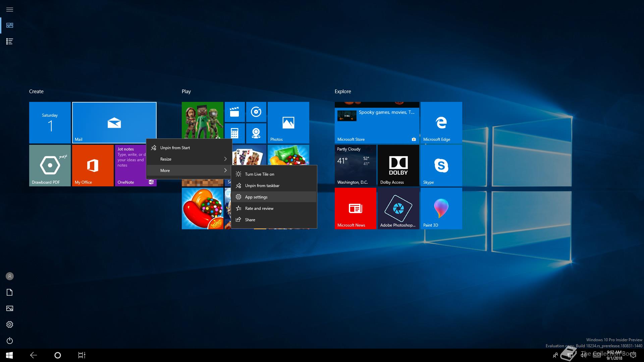Open the Skype tile
Image resolution: width=644 pixels, height=362 pixels.
click(441, 165)
